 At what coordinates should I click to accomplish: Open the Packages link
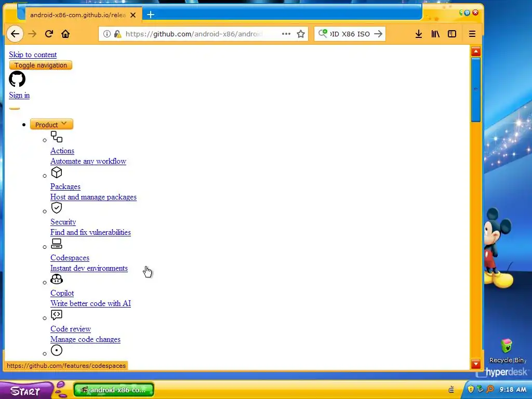pos(65,187)
